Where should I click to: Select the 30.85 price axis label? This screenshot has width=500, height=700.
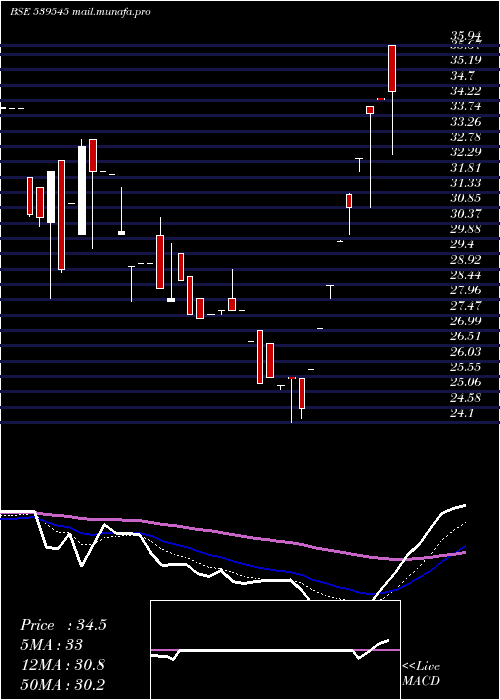(x=465, y=198)
